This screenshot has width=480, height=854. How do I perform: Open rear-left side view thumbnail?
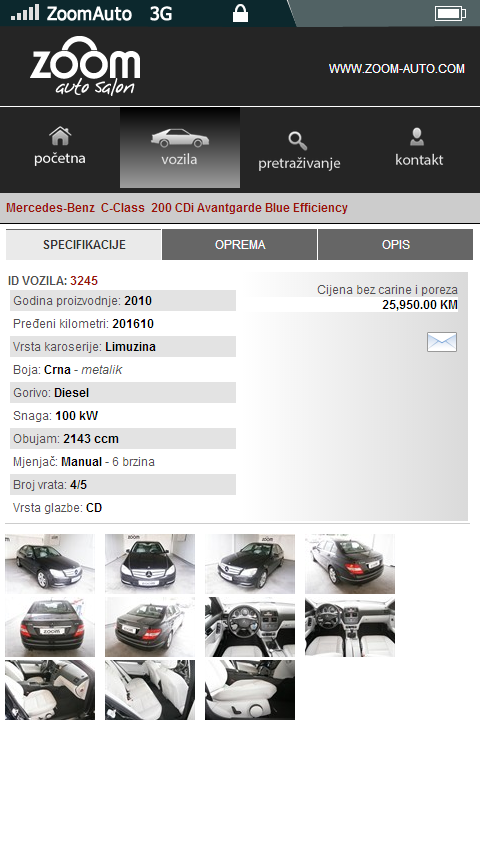pyautogui.click(x=350, y=564)
